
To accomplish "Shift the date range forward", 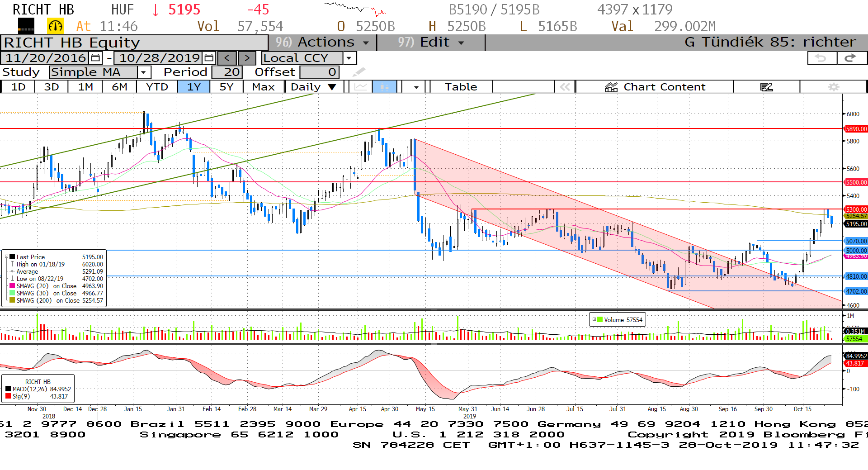I will point(247,58).
